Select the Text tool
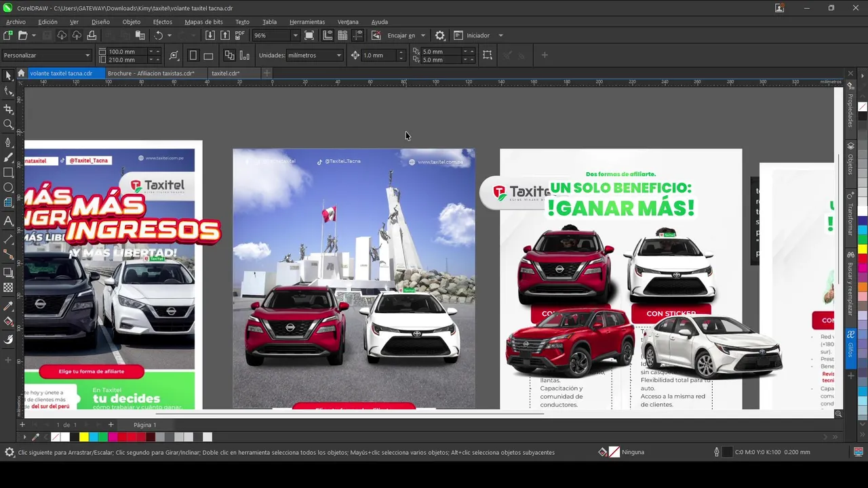Image resolution: width=868 pixels, height=488 pixels. pos(8,221)
